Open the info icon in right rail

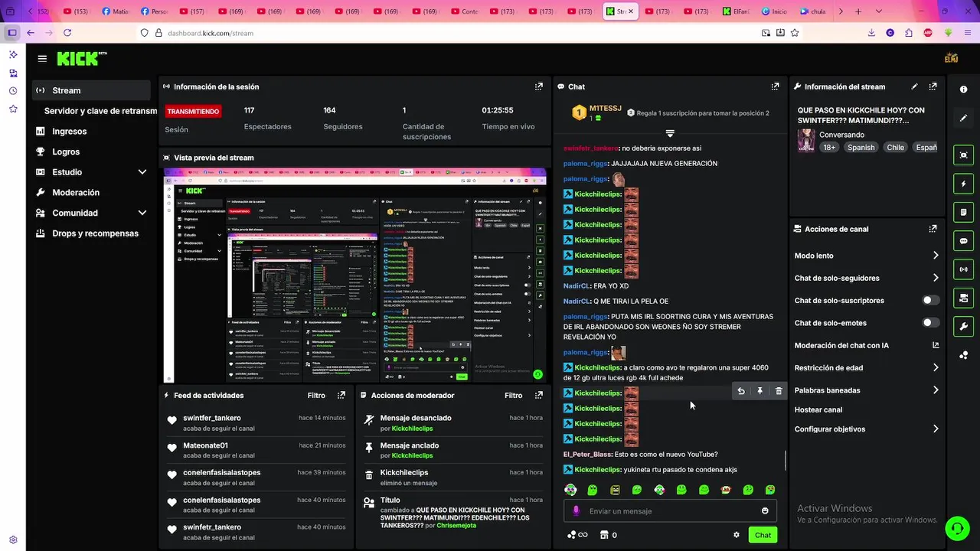[964, 90]
